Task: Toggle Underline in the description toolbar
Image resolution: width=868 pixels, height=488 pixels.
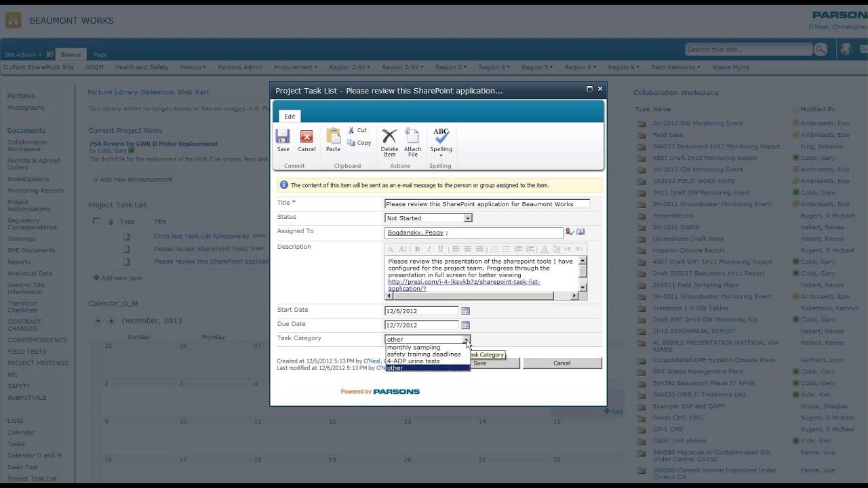Action: (440, 249)
